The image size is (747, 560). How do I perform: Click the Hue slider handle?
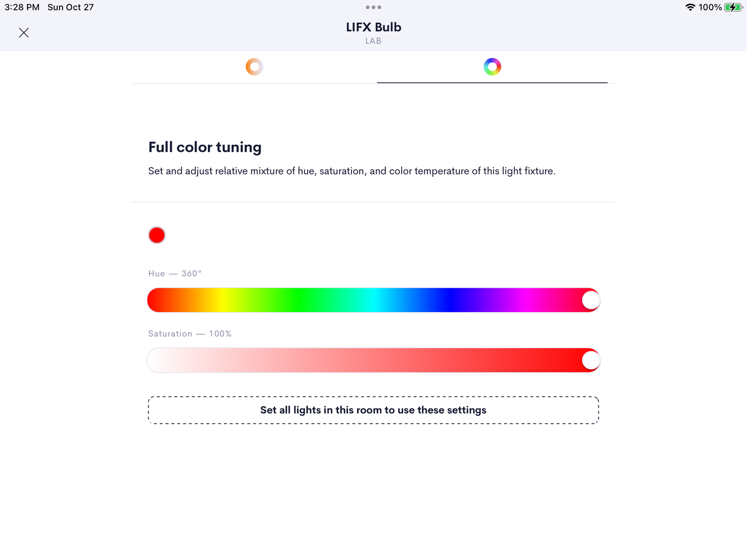[x=590, y=300]
